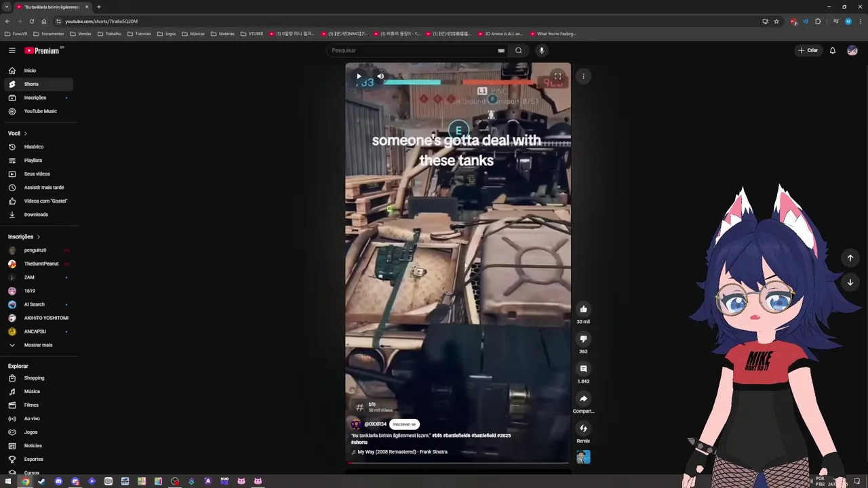Open the Short's three-dot options menu
Viewport: 868px width, 488px height.
tap(583, 76)
